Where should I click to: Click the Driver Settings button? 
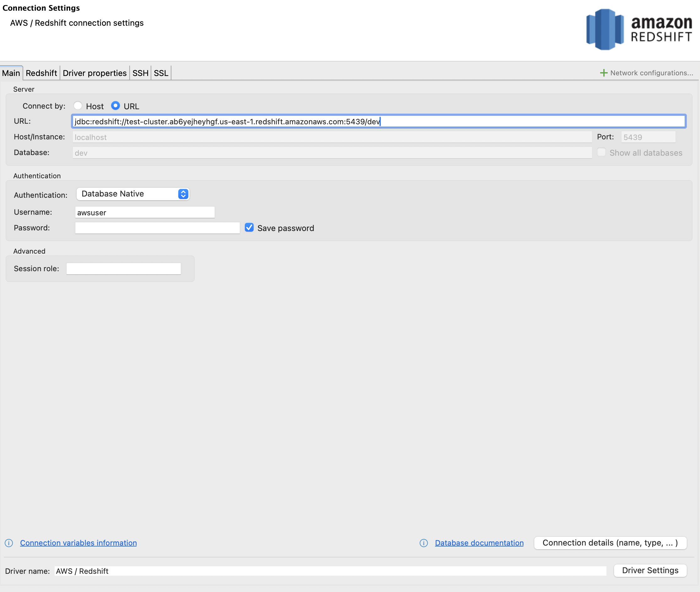pos(650,571)
